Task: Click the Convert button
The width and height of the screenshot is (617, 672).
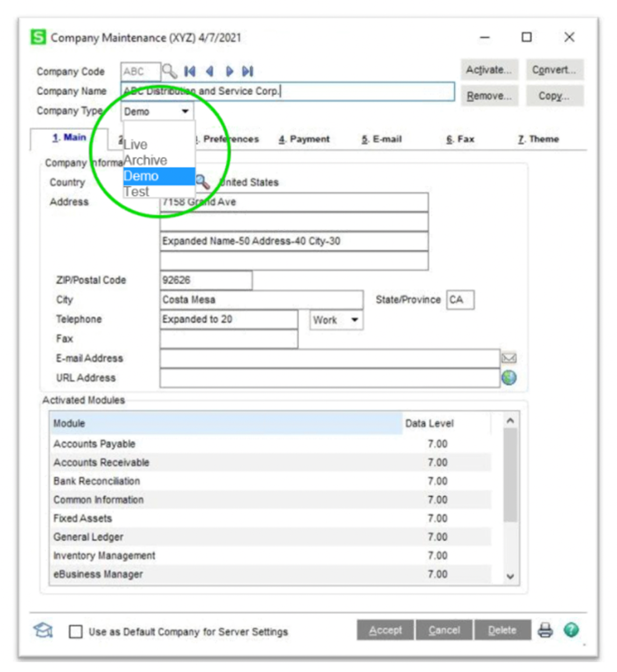Action: click(554, 69)
